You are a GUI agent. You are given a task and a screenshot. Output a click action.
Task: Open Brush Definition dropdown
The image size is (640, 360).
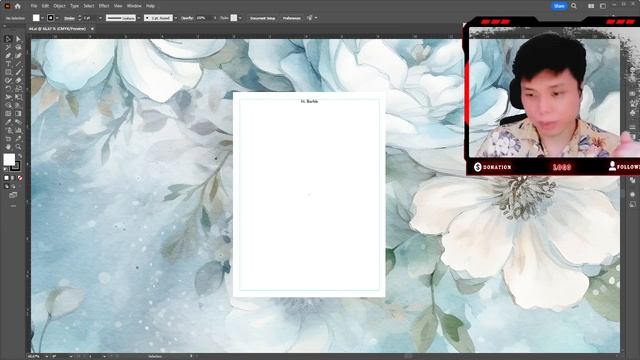coord(176,18)
